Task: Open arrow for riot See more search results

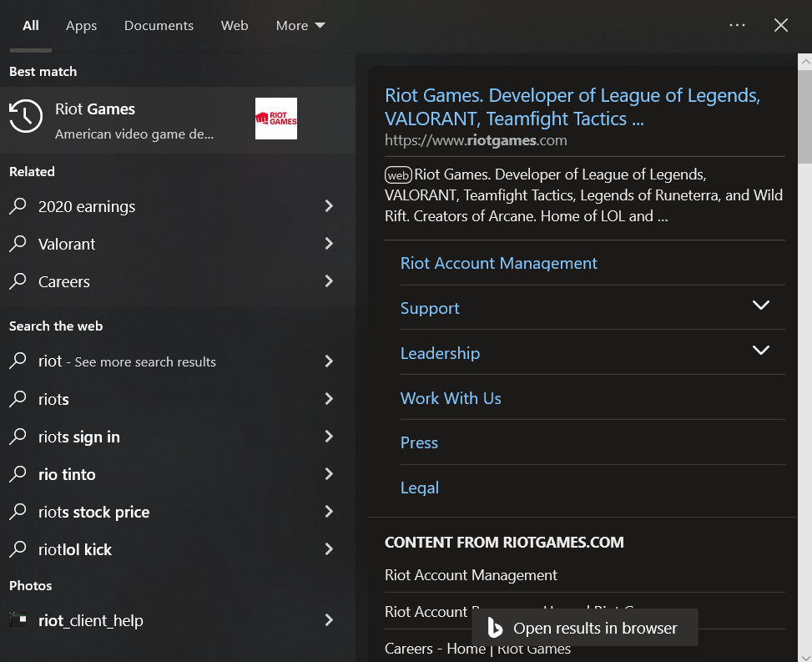Action: click(x=329, y=361)
